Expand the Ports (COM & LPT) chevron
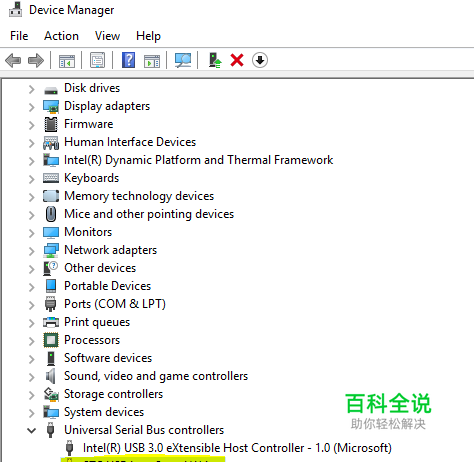This screenshot has height=462, width=474. click(31, 305)
